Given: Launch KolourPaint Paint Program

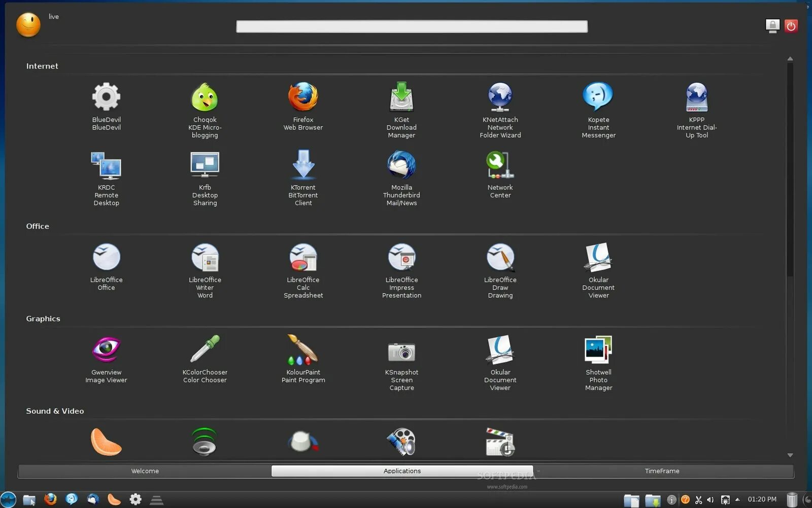Looking at the screenshot, I should coord(303,359).
